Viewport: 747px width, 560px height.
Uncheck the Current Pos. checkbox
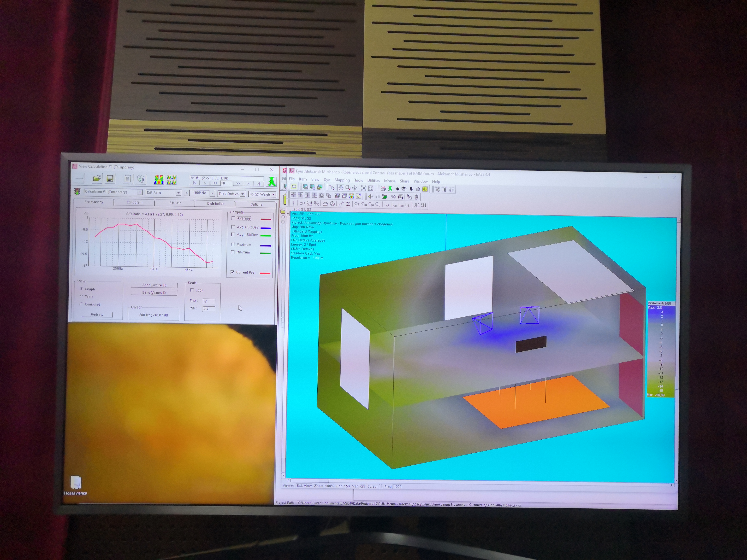(232, 272)
